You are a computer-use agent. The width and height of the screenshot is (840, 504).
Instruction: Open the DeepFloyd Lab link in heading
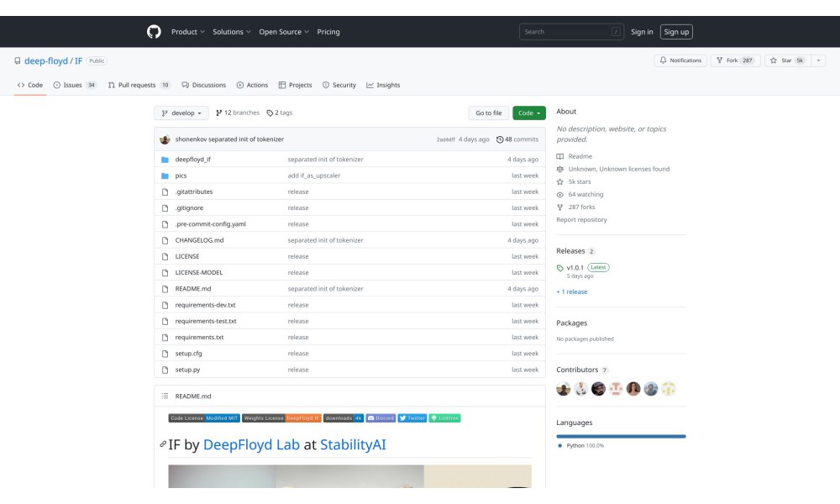pyautogui.click(x=251, y=444)
